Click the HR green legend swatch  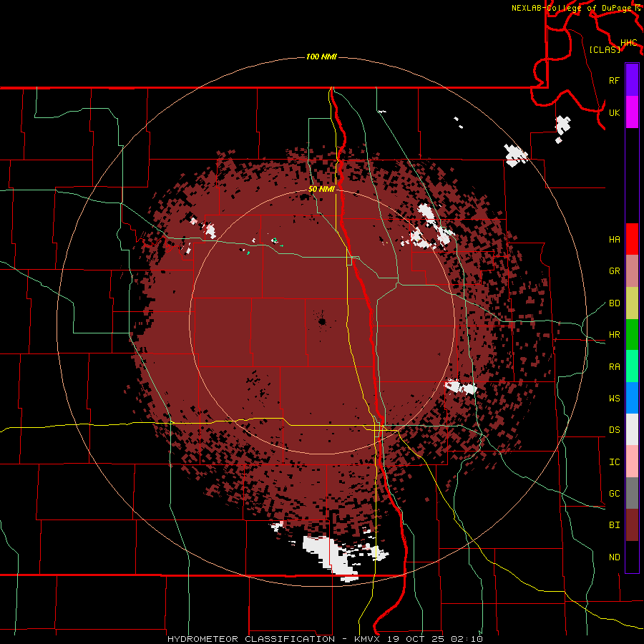pyautogui.click(x=632, y=335)
